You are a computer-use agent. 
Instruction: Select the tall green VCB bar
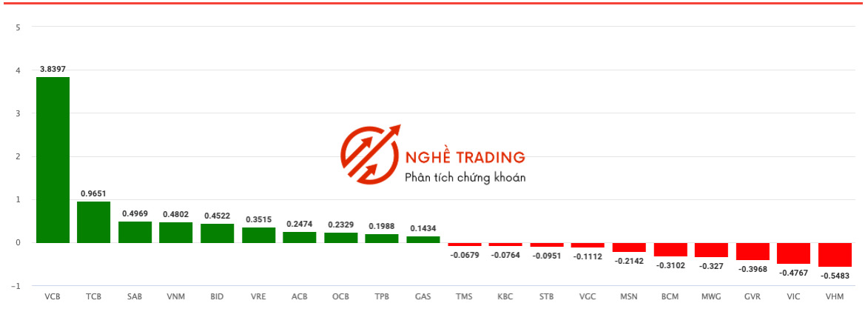(53, 160)
